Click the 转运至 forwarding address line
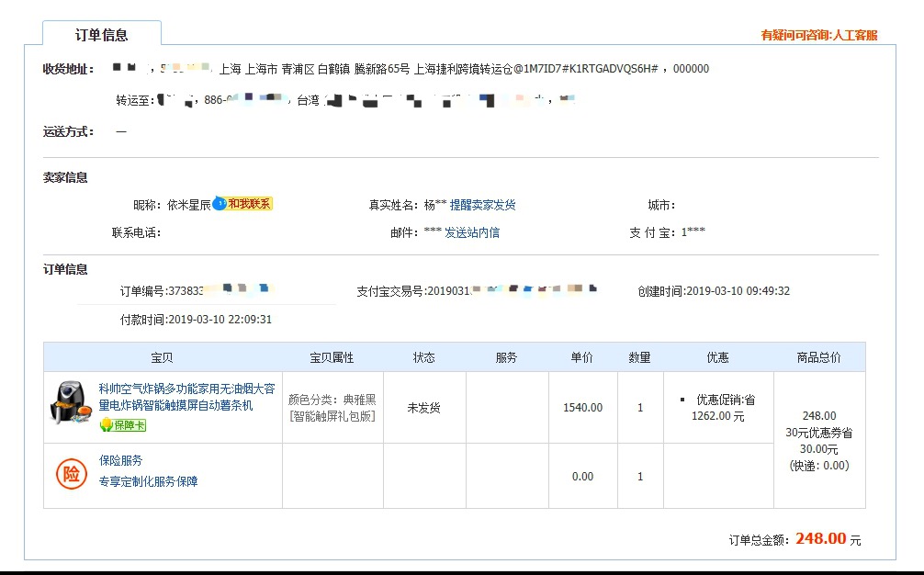924x575 pixels. click(345, 100)
